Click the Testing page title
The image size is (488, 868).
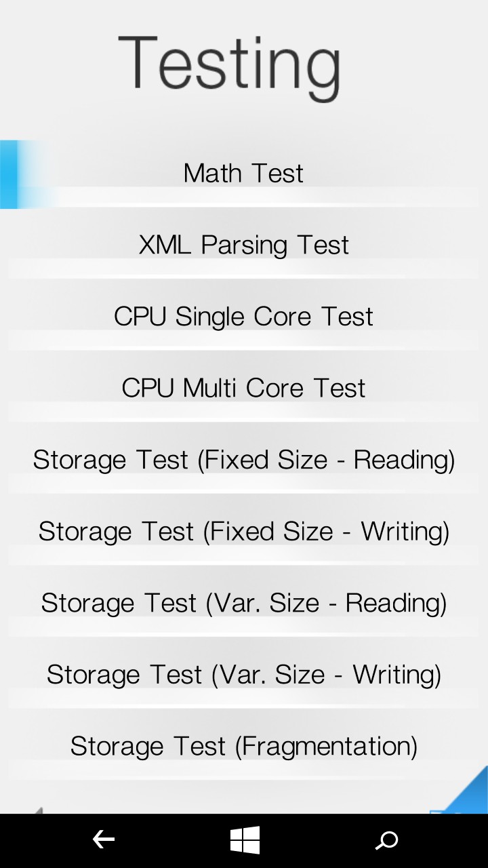coord(229,64)
